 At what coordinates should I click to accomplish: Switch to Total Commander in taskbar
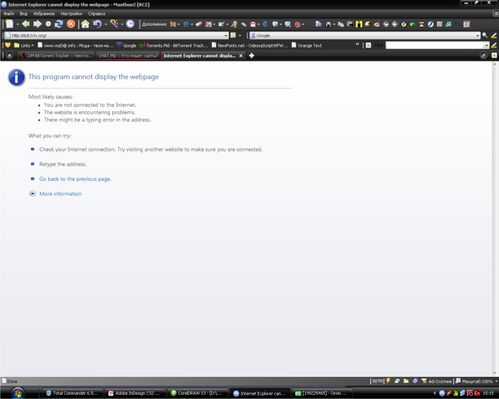(73, 393)
